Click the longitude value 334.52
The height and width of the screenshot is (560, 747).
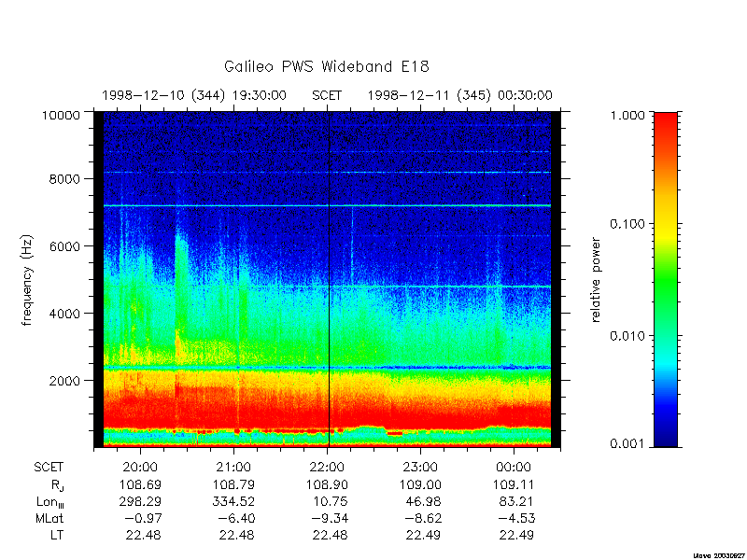pos(233,501)
